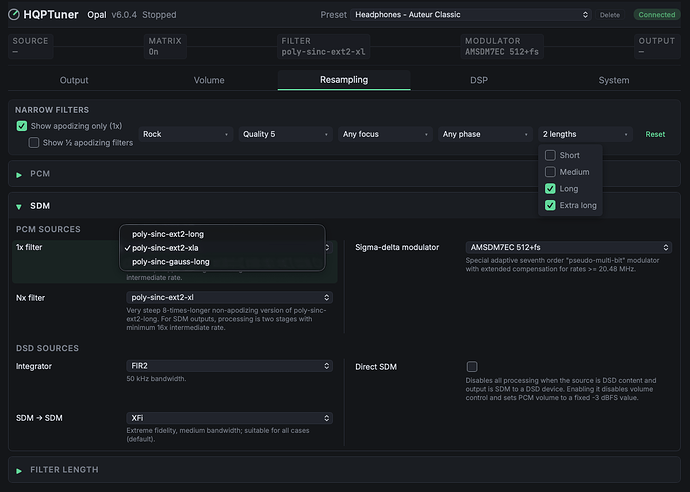Open the Sigma-delta modulator dropdown
This screenshot has width=690, height=492.
(x=569, y=247)
